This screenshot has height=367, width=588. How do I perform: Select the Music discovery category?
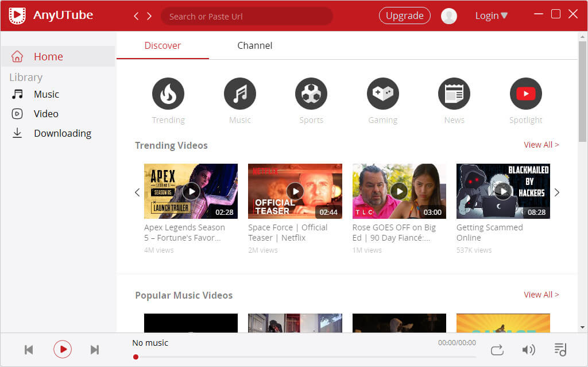coord(239,93)
